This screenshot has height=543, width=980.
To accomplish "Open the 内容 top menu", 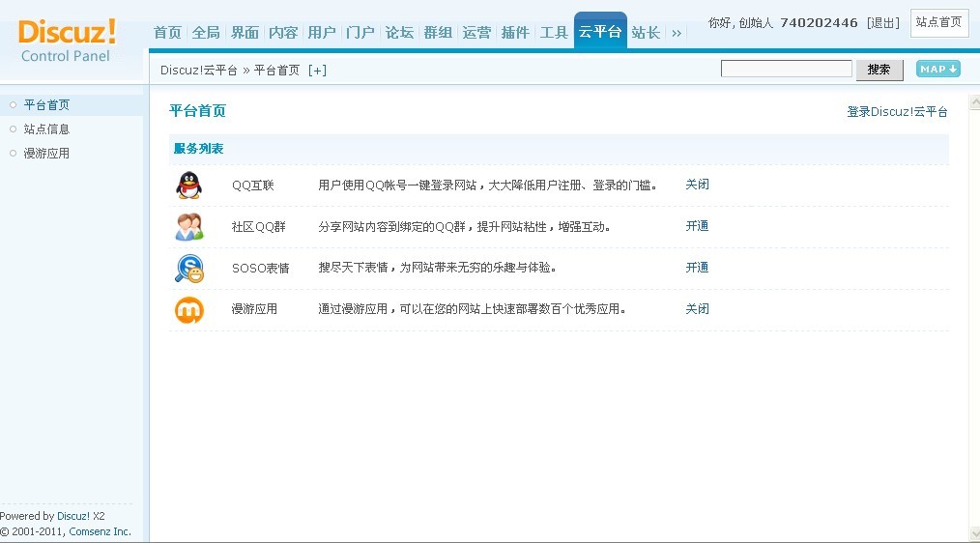I will pos(283,33).
